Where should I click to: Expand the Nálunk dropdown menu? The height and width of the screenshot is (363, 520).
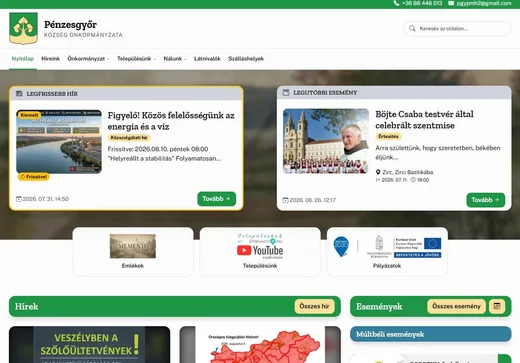[x=175, y=59]
